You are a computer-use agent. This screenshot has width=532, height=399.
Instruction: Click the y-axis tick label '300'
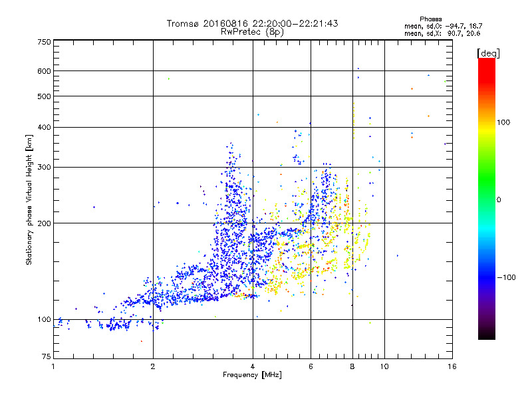(x=44, y=167)
